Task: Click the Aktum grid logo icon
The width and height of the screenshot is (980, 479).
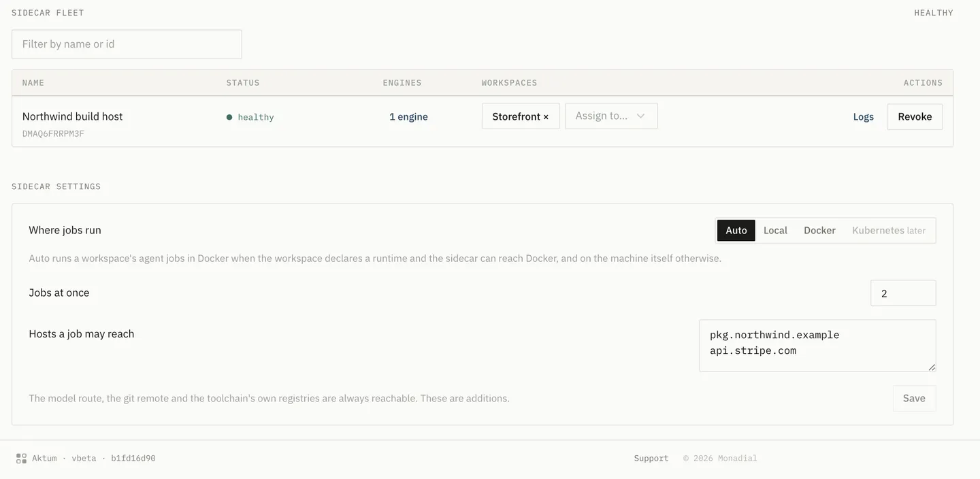Action: click(x=21, y=459)
